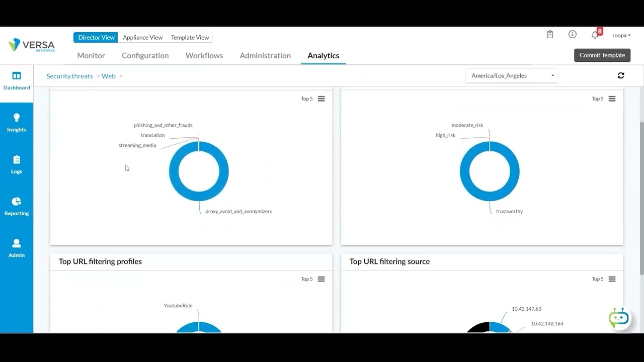
Task: Switch to Director View
Action: (x=96, y=37)
